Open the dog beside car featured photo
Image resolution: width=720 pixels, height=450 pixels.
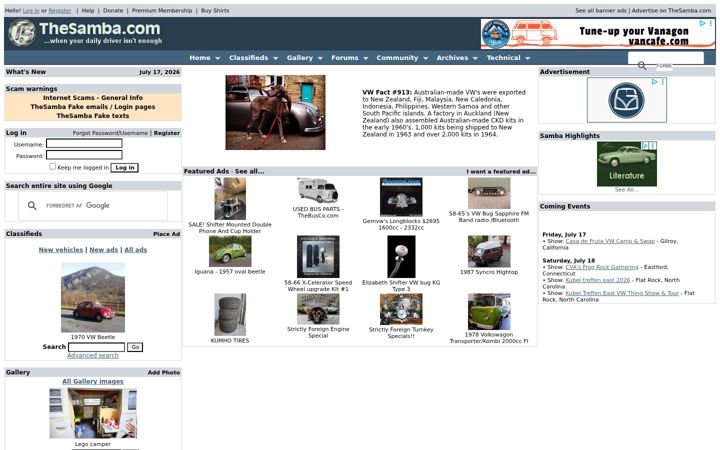tap(275, 112)
